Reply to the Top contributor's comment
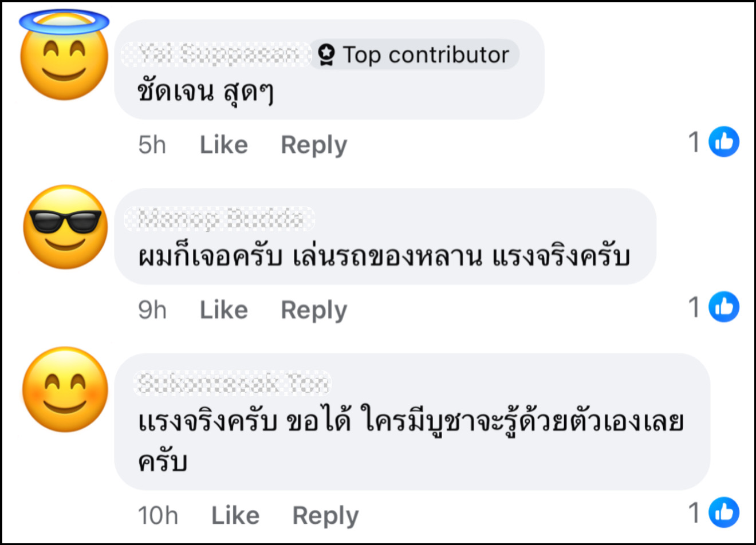 click(313, 145)
